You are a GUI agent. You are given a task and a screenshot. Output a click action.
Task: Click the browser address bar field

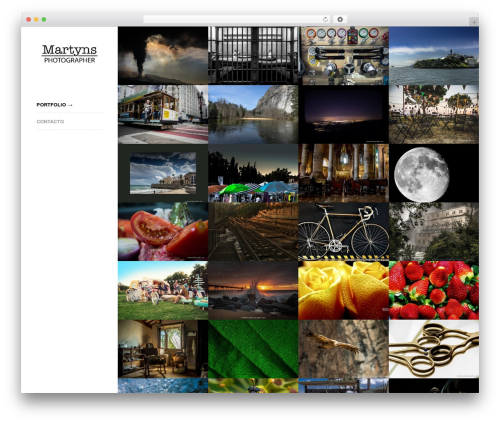point(236,19)
